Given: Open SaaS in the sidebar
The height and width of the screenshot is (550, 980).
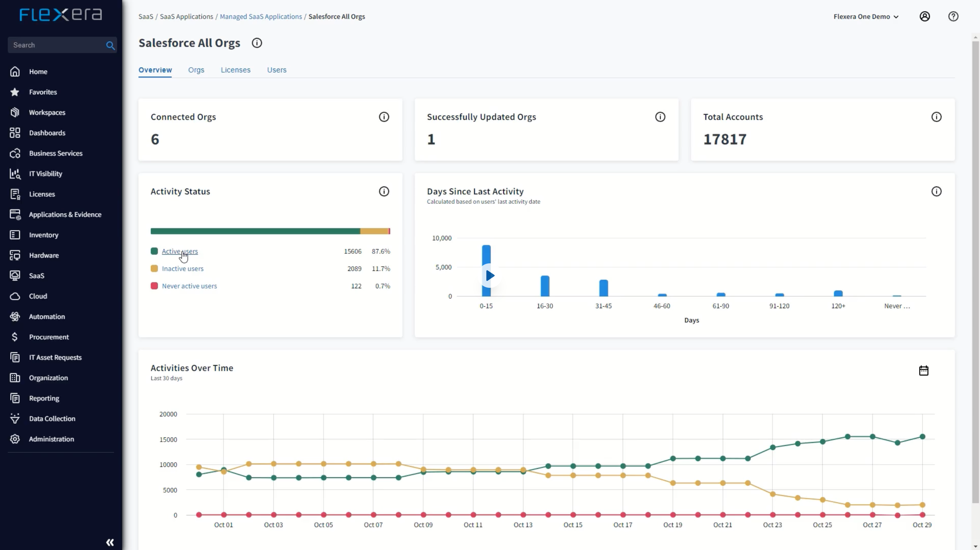Looking at the screenshot, I should tap(36, 276).
